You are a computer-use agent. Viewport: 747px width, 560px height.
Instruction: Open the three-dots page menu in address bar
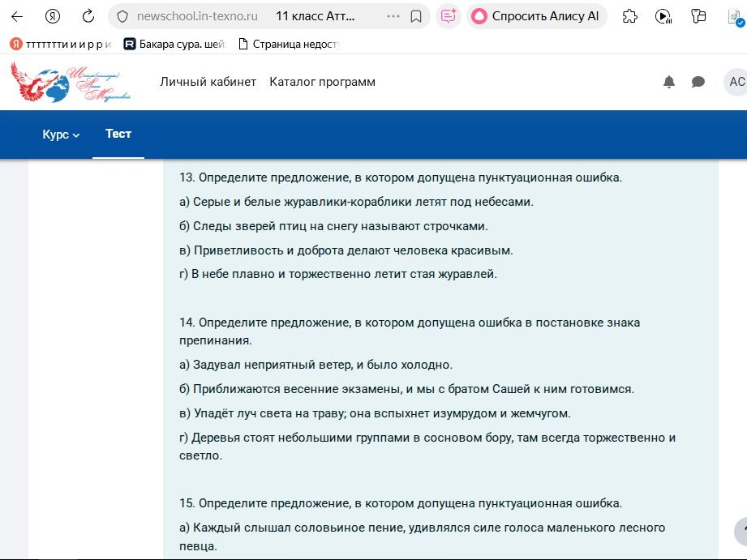(x=393, y=17)
